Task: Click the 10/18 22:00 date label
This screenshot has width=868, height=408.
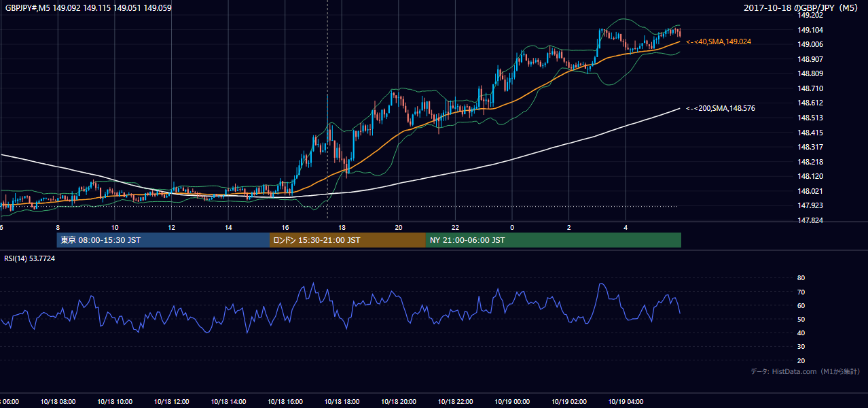Action: click(x=455, y=401)
